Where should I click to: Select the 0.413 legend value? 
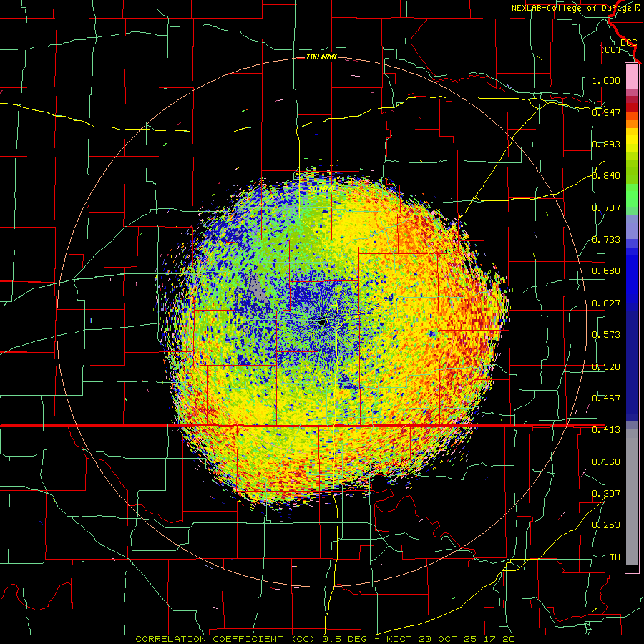pos(606,430)
